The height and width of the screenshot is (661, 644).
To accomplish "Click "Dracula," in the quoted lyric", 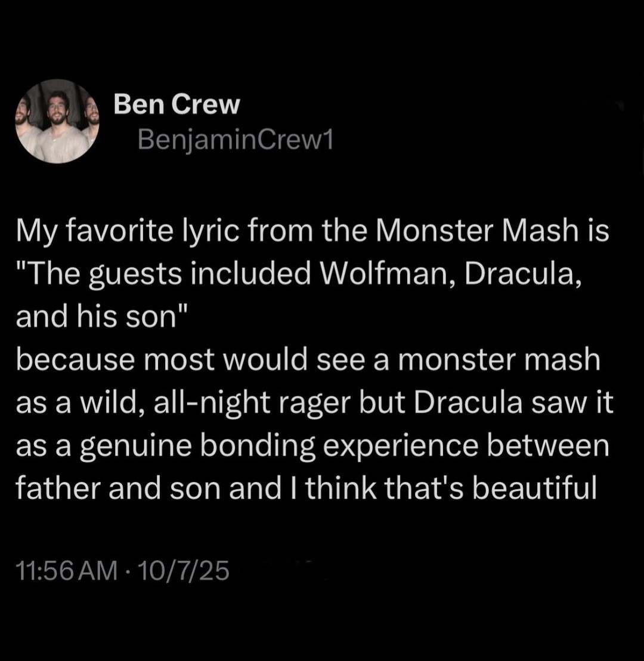I will [518, 274].
